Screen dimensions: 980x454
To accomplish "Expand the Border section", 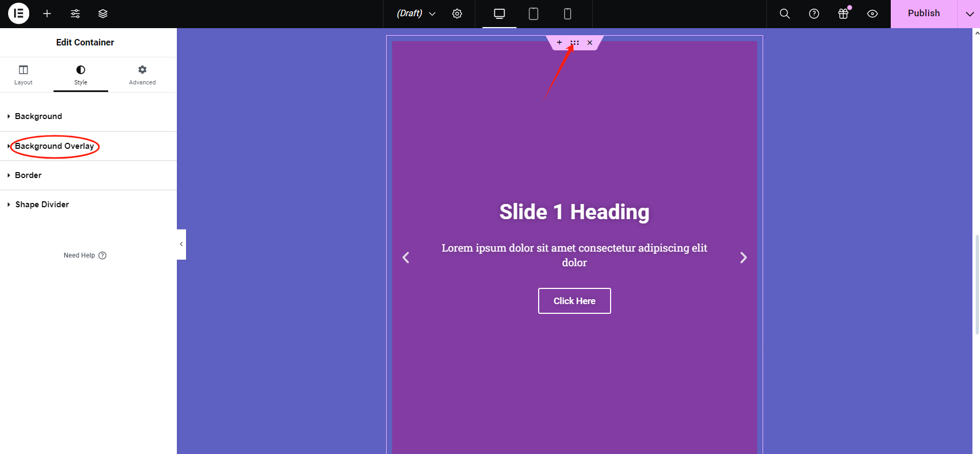I will [88, 175].
